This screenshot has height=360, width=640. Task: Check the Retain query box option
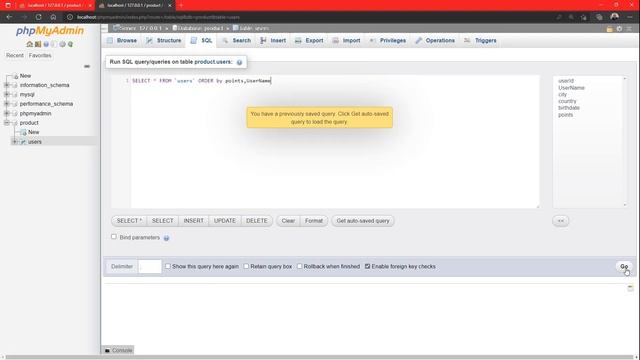pos(246,266)
